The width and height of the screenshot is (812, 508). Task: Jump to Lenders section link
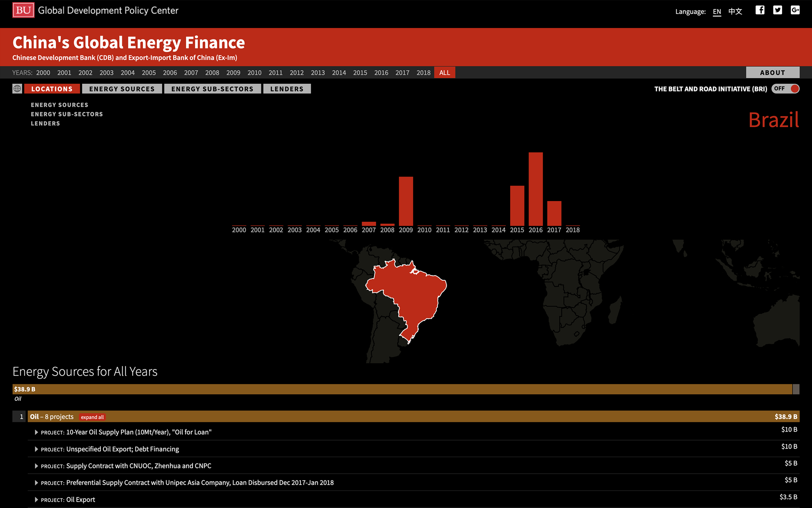tap(45, 123)
